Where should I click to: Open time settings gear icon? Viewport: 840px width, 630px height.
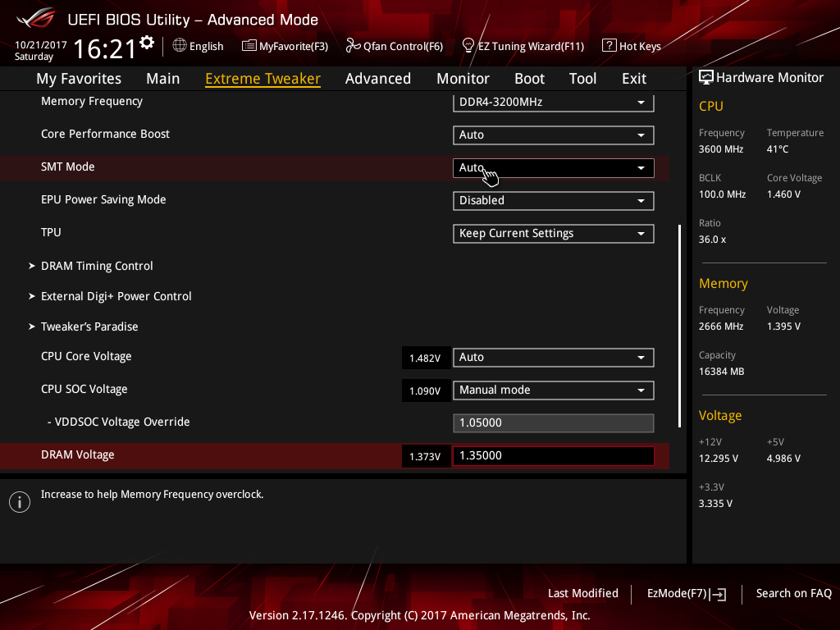coord(147,43)
